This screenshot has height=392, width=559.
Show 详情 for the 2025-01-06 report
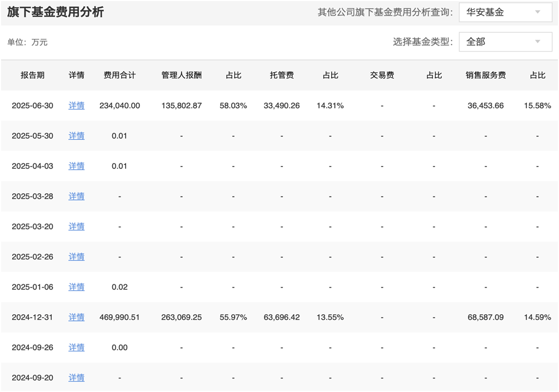(77, 287)
